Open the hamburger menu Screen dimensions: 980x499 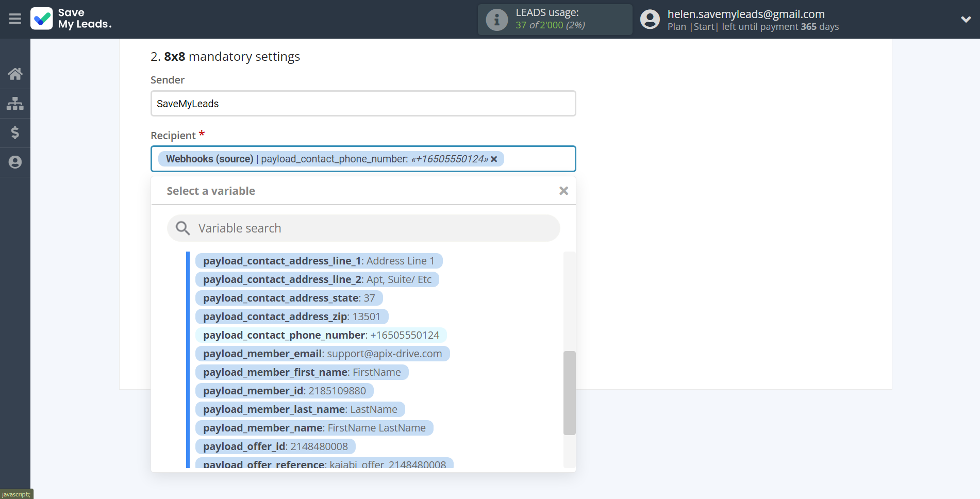[15, 19]
